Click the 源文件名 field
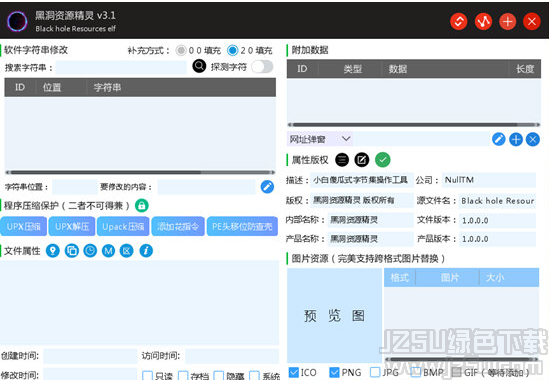Image resolution: width=549 pixels, height=380 pixels. point(497,201)
